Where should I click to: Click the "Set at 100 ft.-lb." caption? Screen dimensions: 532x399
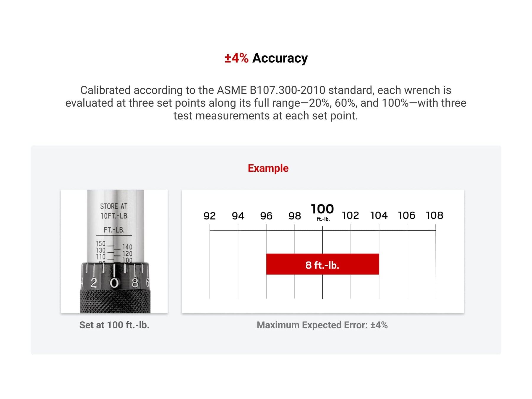point(114,325)
